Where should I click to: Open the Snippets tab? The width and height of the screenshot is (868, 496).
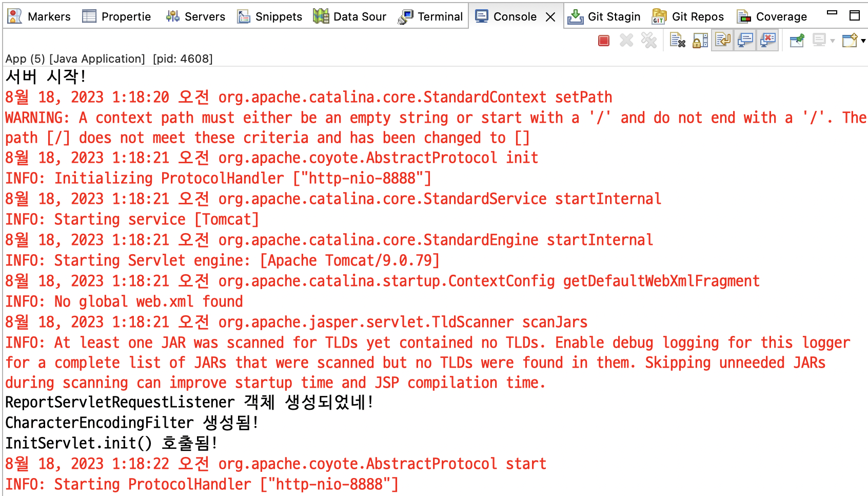pos(269,16)
